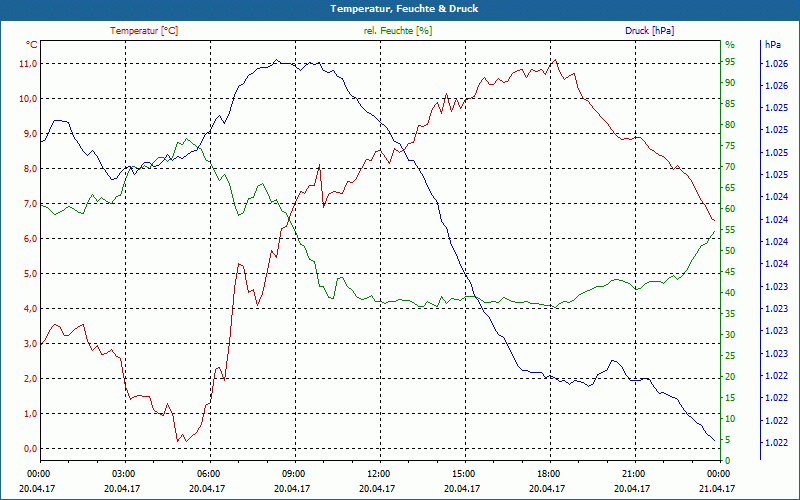The image size is (800, 500).
Task: Click the green '40' humidity axis value
Action: click(x=730, y=293)
